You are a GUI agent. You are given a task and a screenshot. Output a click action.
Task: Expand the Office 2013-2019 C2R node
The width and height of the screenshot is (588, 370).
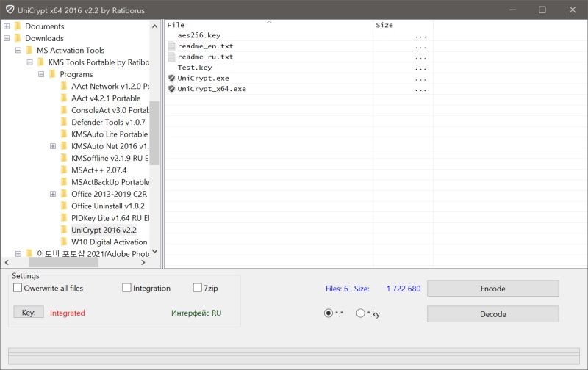53,194
